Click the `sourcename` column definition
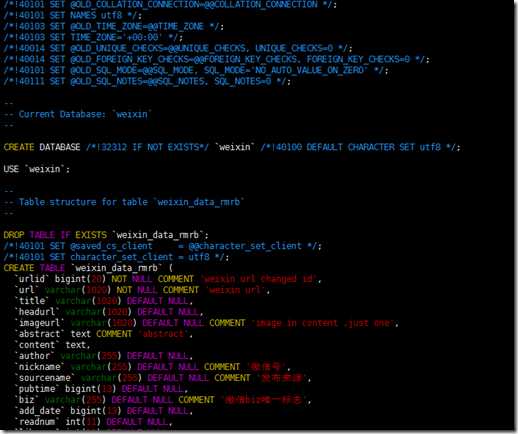Viewport: 518px width, 434px height. [x=163, y=378]
